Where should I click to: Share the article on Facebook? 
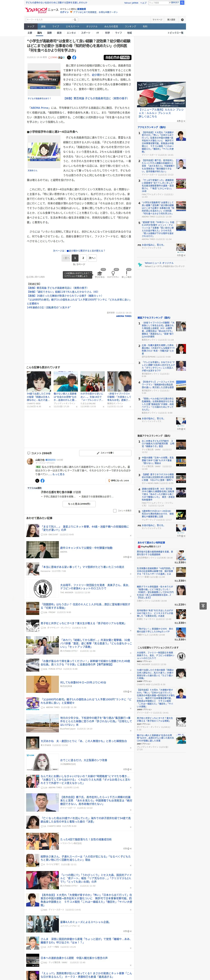tap(74, 57)
